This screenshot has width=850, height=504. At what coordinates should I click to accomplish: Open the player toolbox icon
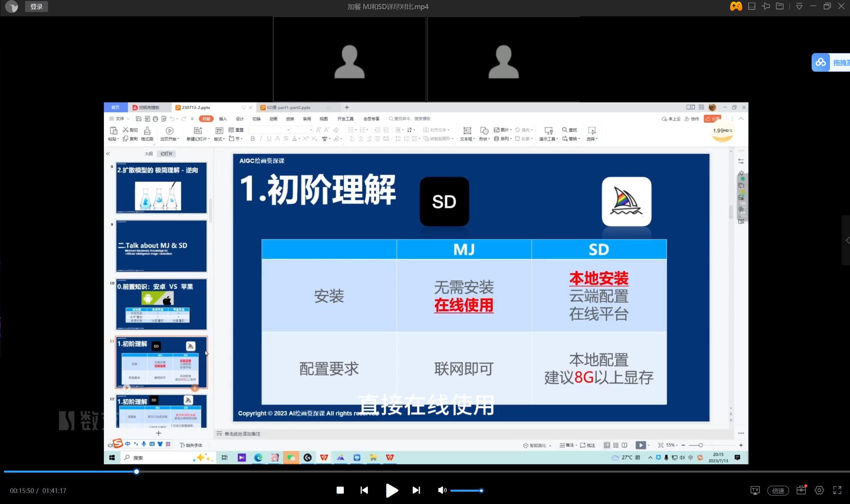(x=802, y=490)
